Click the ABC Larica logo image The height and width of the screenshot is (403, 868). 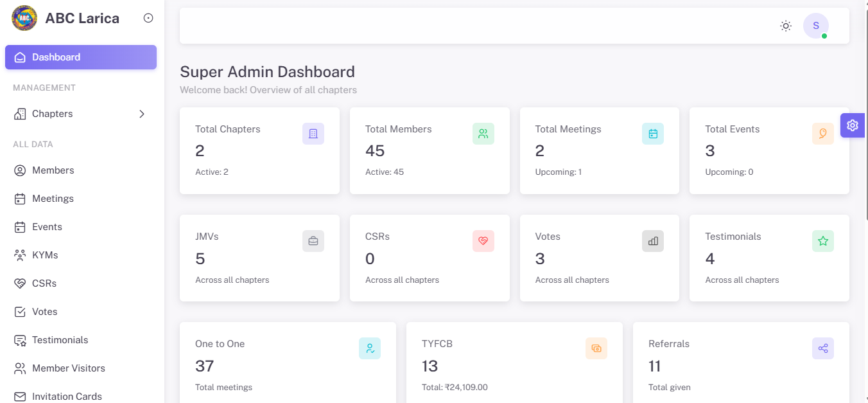24,18
